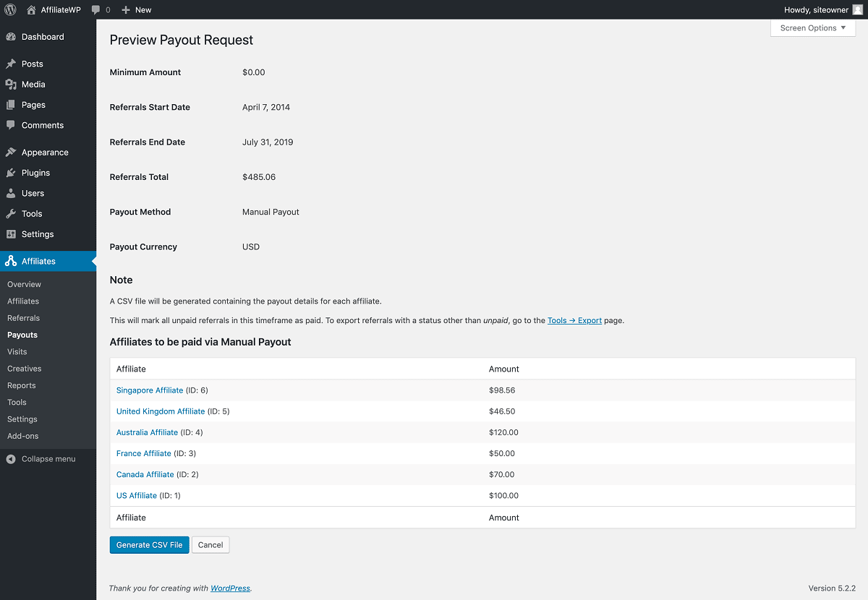868x600 pixels.
Task: Click the Dashboard gauge icon
Action: [x=11, y=37]
